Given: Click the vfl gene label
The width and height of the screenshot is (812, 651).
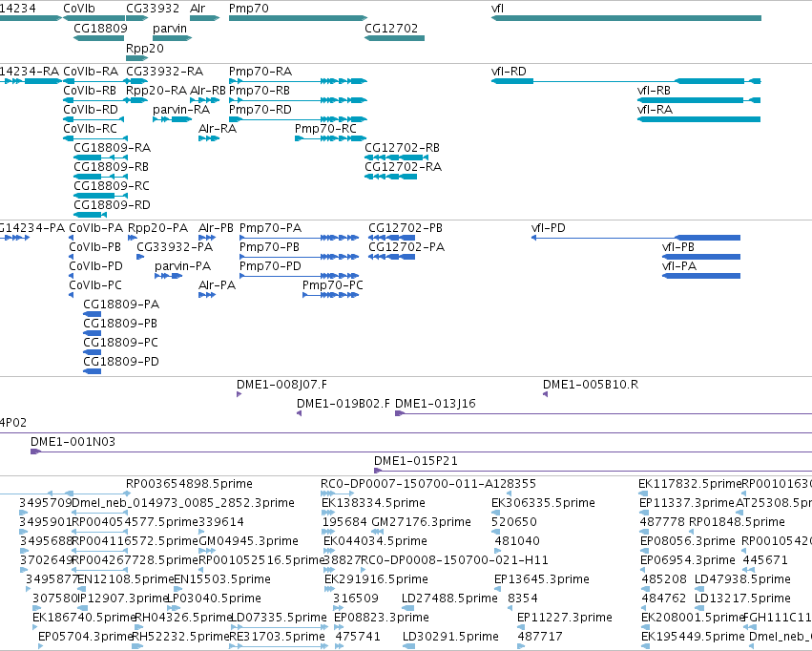Looking at the screenshot, I should point(497,9).
